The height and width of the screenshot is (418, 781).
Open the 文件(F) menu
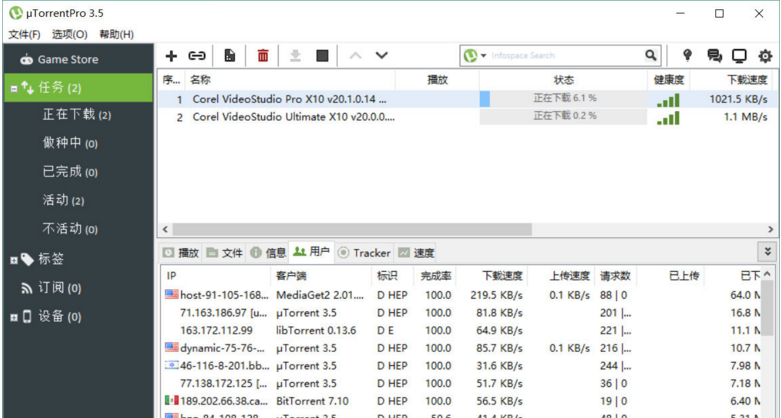[24, 34]
